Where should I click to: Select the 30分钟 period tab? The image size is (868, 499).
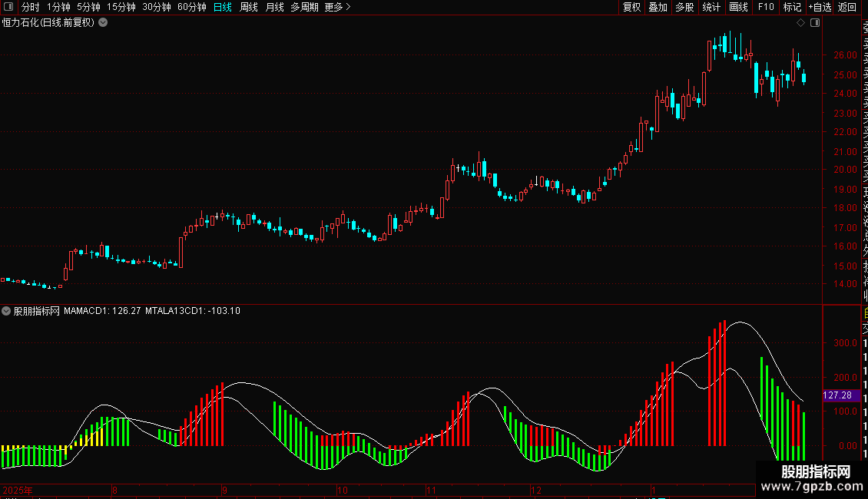(157, 7)
